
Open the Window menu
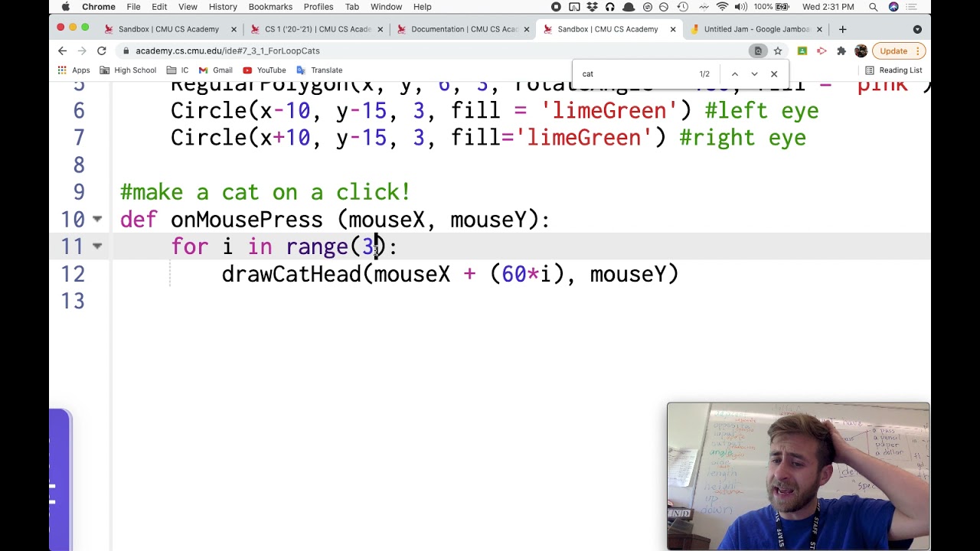386,7
